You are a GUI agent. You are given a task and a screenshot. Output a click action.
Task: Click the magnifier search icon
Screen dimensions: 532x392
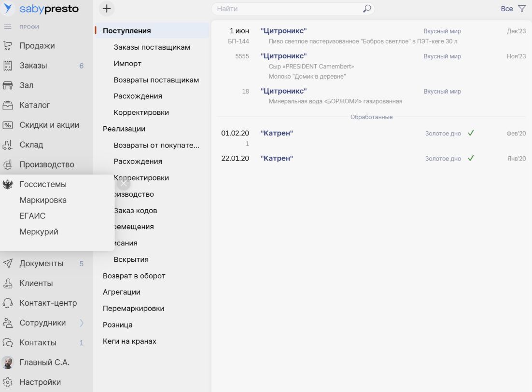(x=367, y=9)
